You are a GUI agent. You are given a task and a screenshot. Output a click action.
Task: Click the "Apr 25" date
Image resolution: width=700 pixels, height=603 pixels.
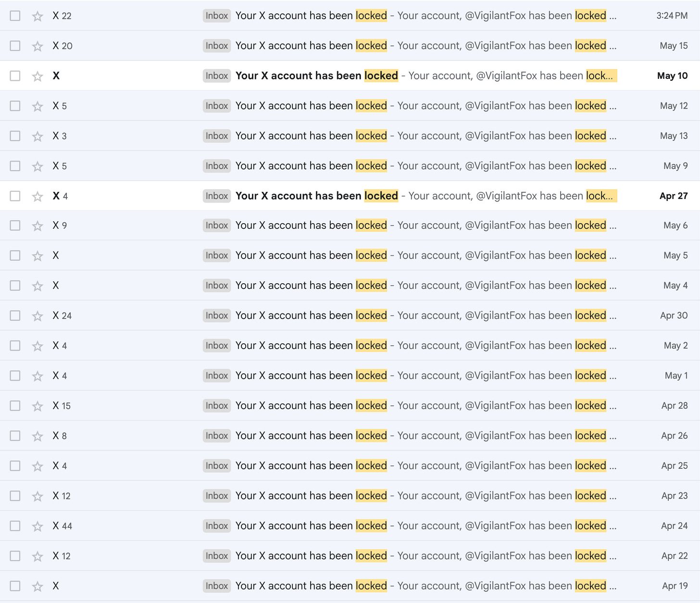[x=675, y=465]
